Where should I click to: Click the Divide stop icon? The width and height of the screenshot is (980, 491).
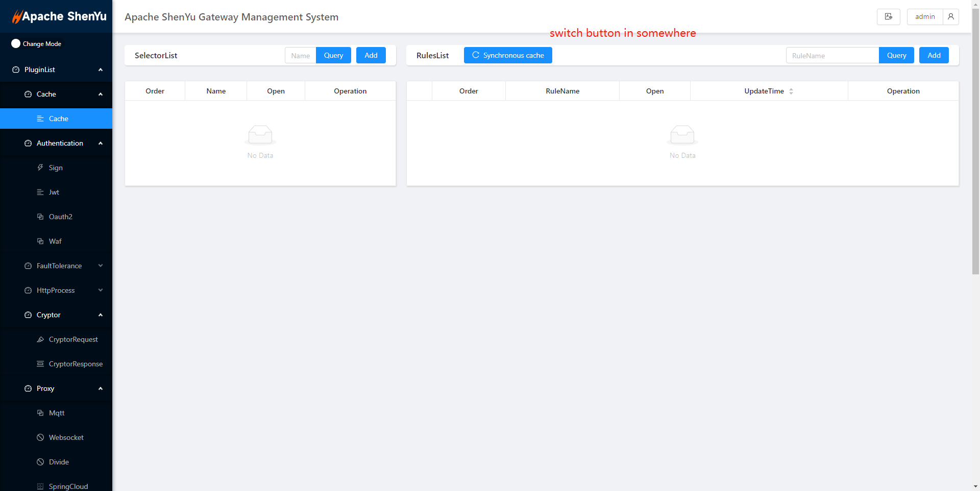pyautogui.click(x=40, y=462)
